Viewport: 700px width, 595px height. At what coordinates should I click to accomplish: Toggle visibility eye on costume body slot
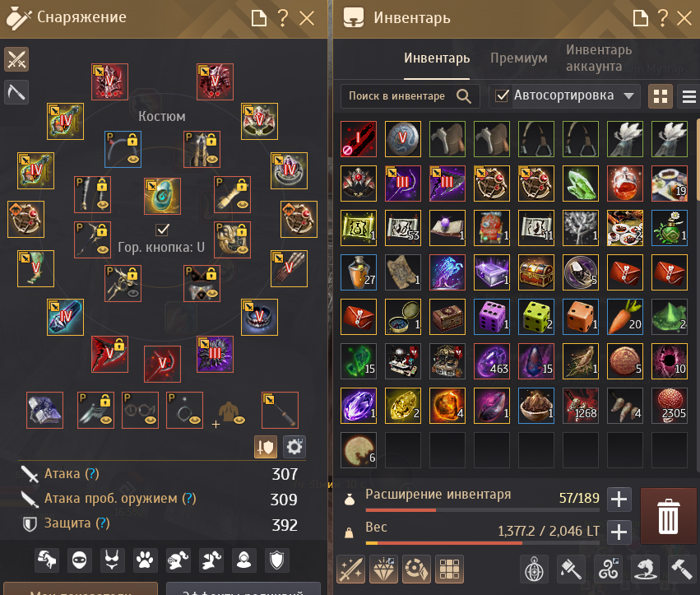tap(239, 420)
